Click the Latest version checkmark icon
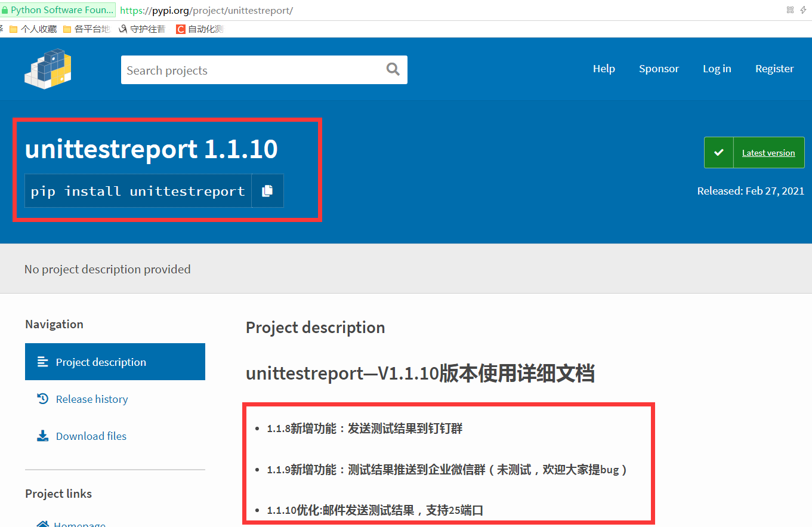Screen dimensions: 812x527 pos(719,153)
